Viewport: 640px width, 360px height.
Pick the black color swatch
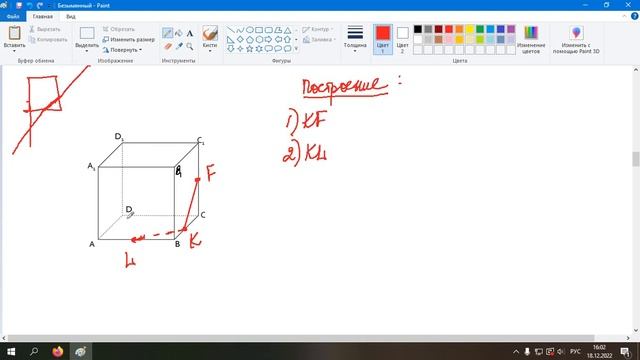tap(418, 29)
